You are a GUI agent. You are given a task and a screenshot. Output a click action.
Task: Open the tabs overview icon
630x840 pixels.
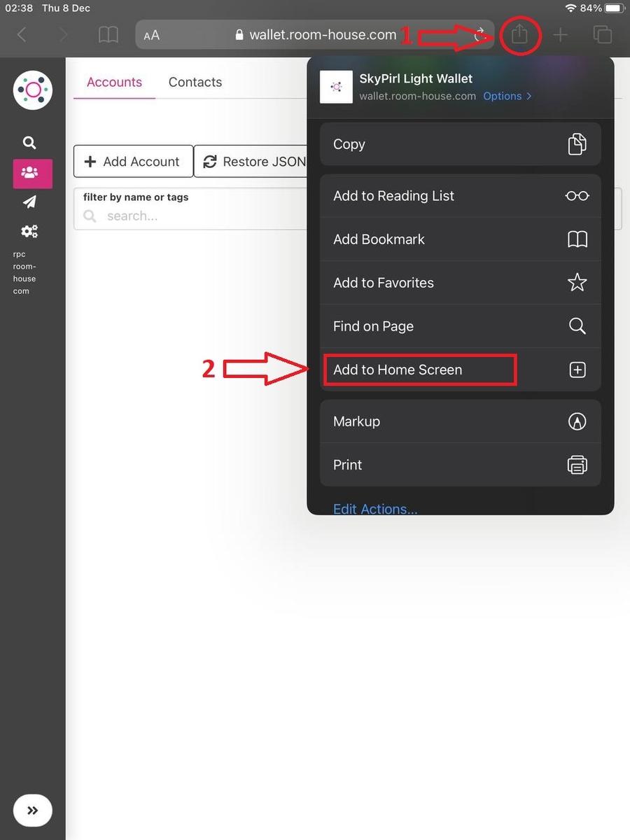[x=602, y=34]
